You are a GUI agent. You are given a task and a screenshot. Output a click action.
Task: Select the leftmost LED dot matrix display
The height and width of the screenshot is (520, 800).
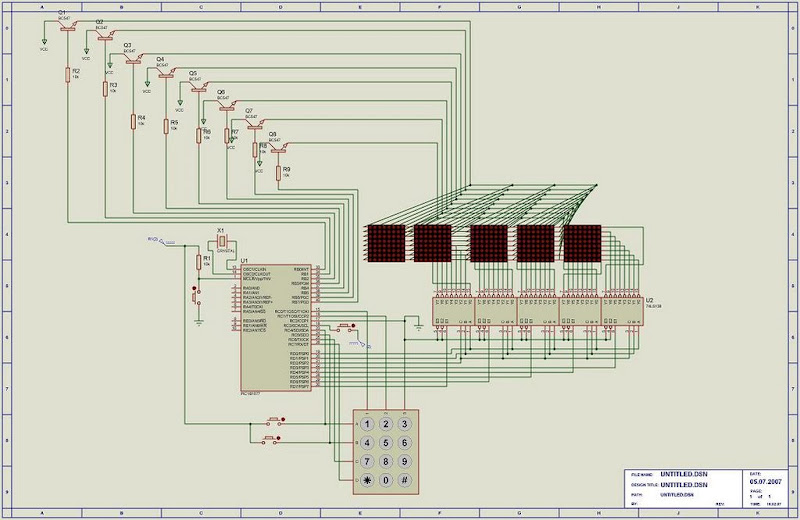click(x=386, y=243)
